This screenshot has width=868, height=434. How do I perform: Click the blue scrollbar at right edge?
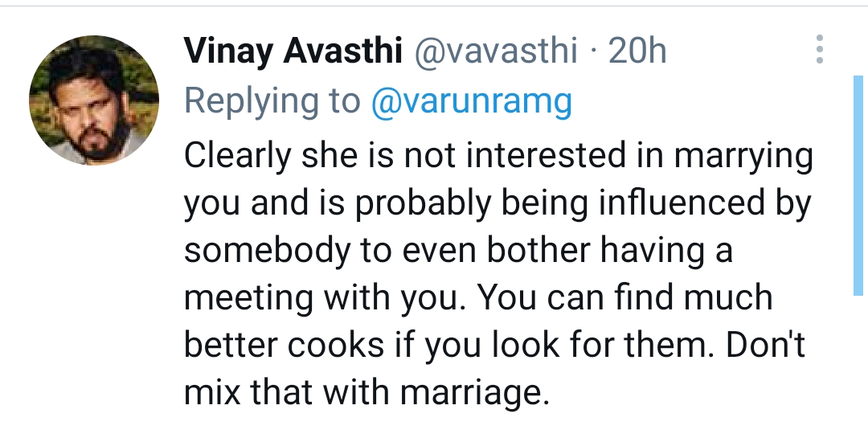(858, 186)
